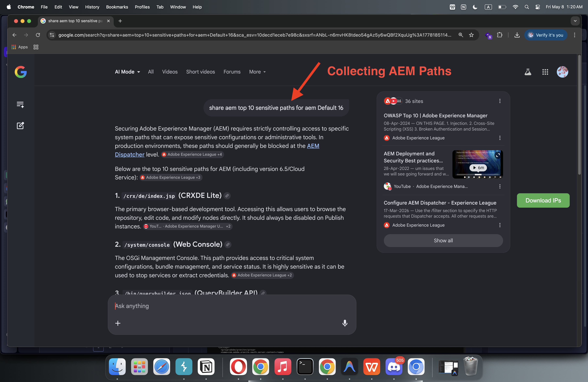Open the Bookmarks menu in menu bar

click(117, 7)
